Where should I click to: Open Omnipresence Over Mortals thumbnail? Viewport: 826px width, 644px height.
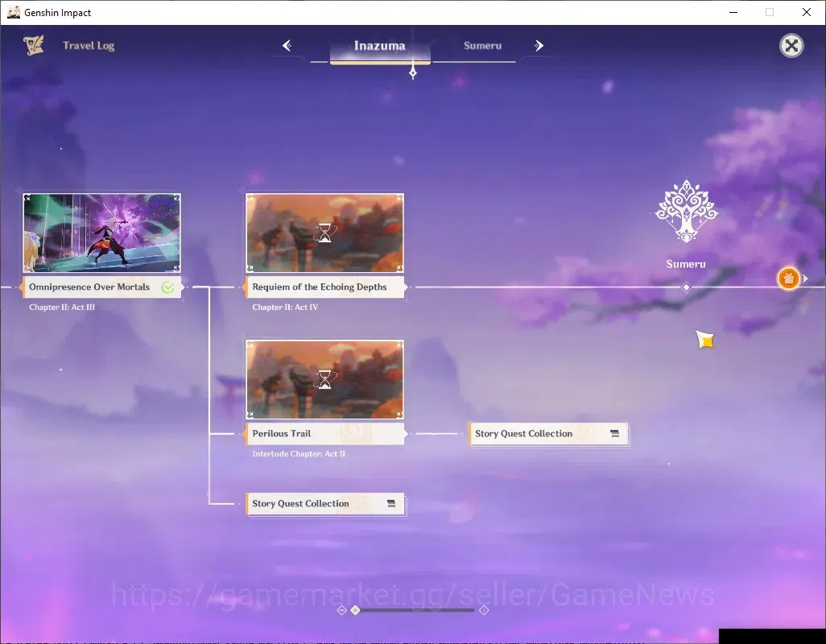coord(101,233)
